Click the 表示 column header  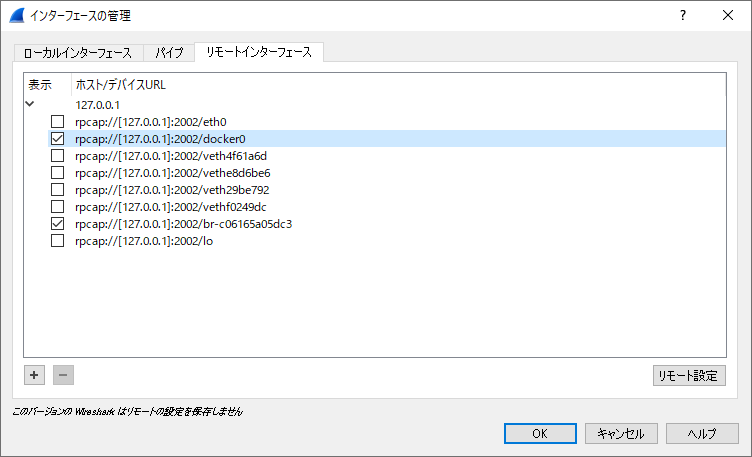pyautogui.click(x=47, y=85)
